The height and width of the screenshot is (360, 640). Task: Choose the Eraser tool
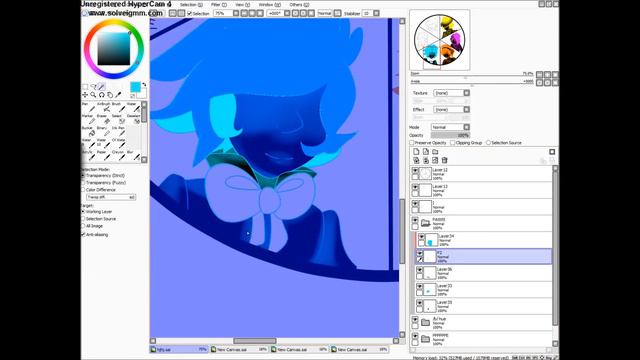pyautogui.click(x=103, y=119)
